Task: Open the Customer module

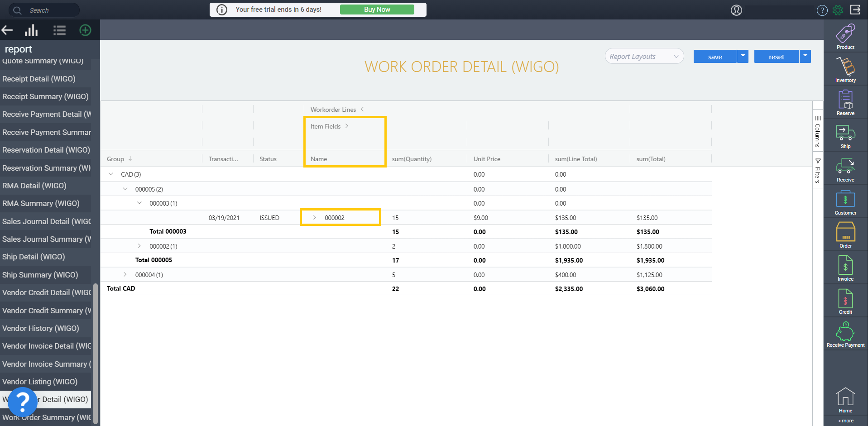Action: pyautogui.click(x=845, y=202)
